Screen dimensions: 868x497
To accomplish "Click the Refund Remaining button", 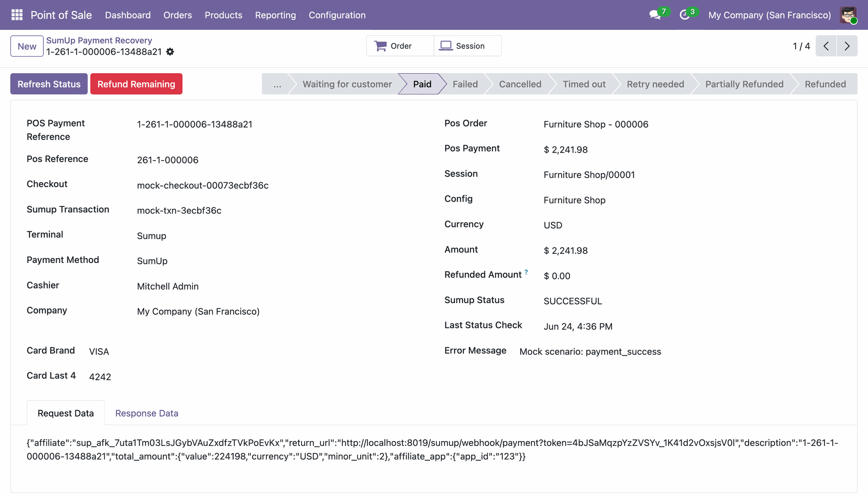I will (136, 84).
